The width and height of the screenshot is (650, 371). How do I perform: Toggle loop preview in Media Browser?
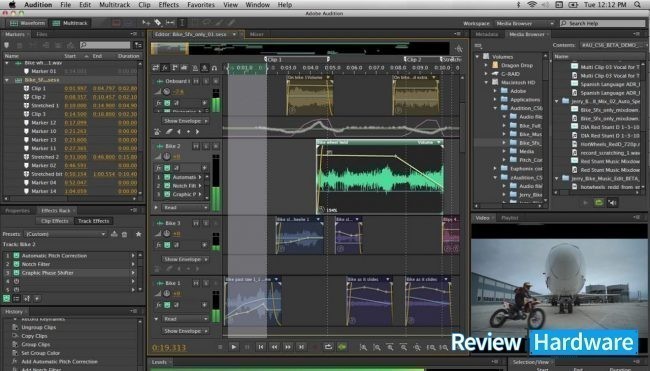click(599, 202)
